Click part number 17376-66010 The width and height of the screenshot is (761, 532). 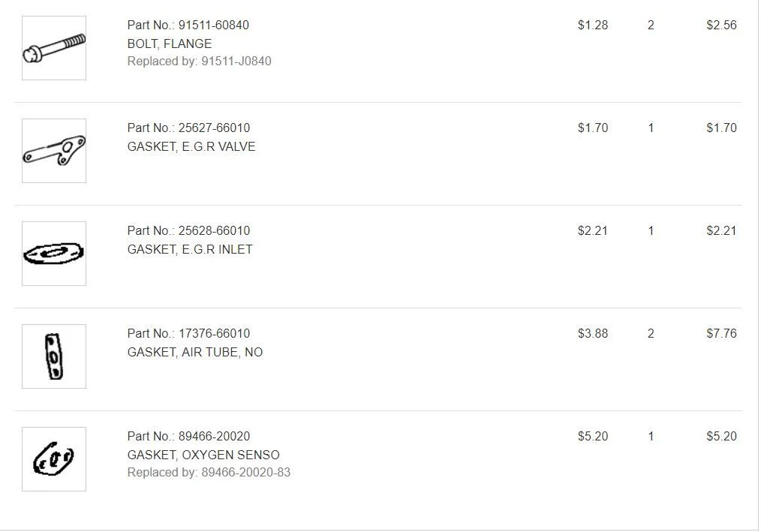214,333
